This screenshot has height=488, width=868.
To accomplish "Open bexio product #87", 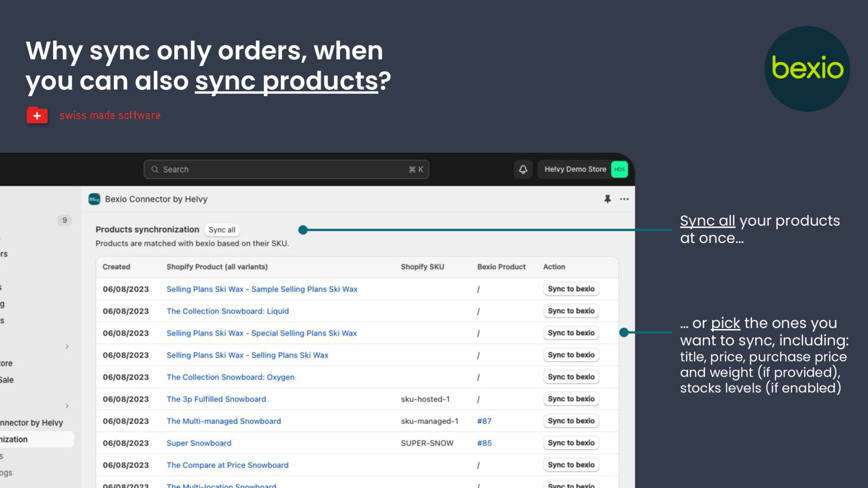I will [x=484, y=421].
